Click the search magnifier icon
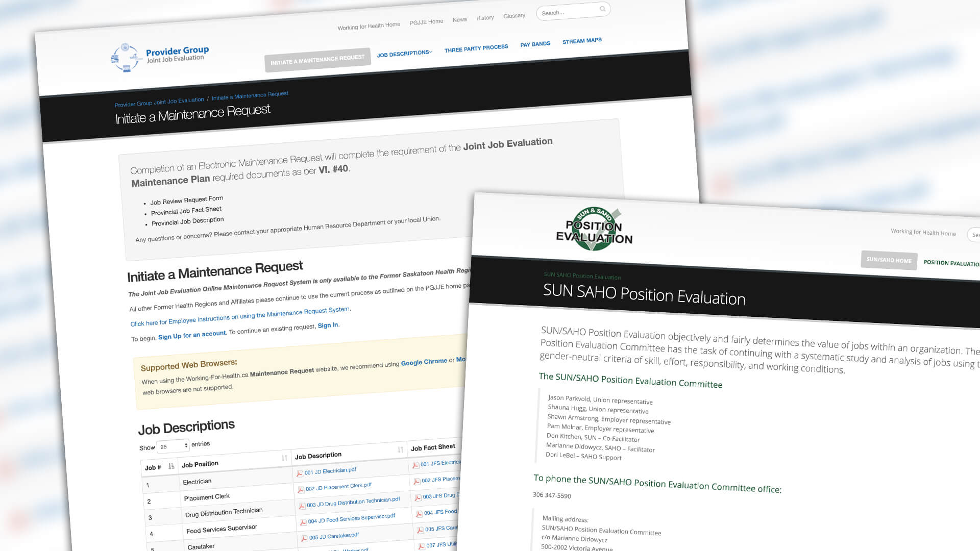Screen dimensions: 980x551 (x=602, y=9)
